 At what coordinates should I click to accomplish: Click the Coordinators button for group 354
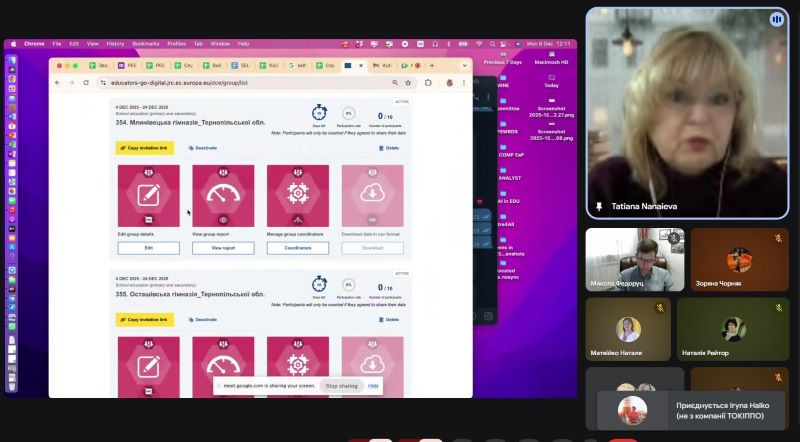click(x=297, y=247)
